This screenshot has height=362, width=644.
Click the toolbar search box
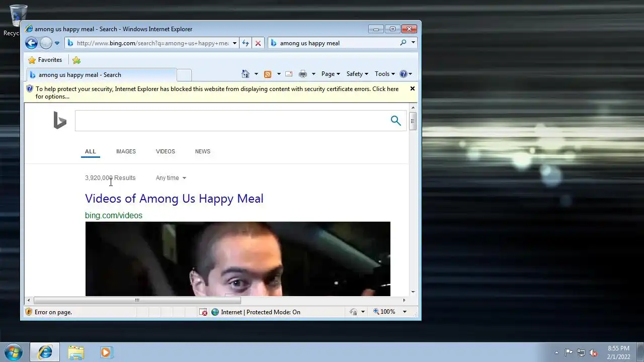pyautogui.click(x=338, y=43)
